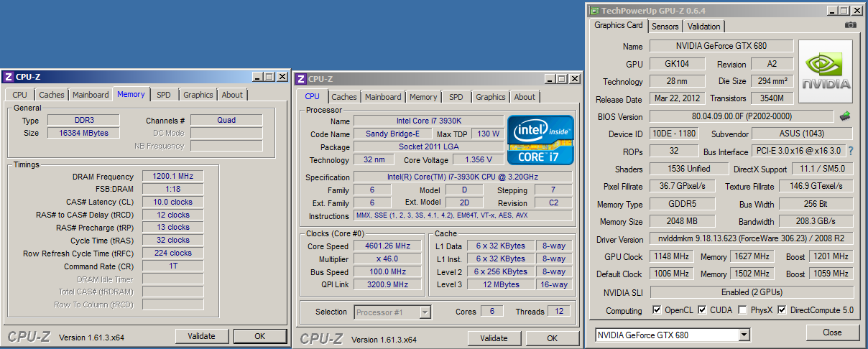Screen dimensions: 868x349
Task: Click Boost value 1201 MHz
Action: point(831,256)
